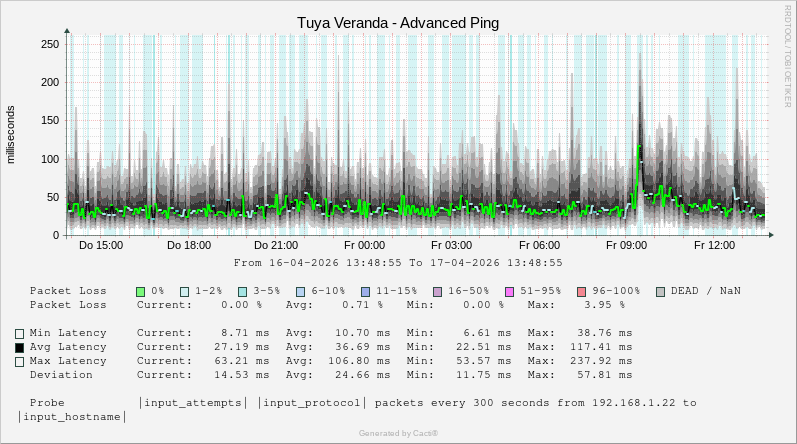Click the Min Latency legend box

pyautogui.click(x=19, y=333)
